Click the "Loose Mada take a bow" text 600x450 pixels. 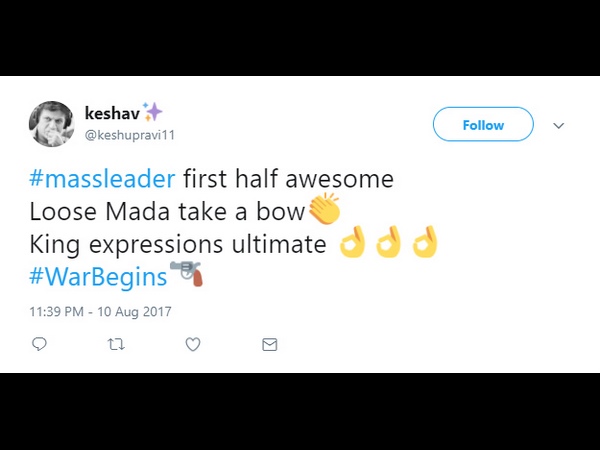[x=166, y=211]
